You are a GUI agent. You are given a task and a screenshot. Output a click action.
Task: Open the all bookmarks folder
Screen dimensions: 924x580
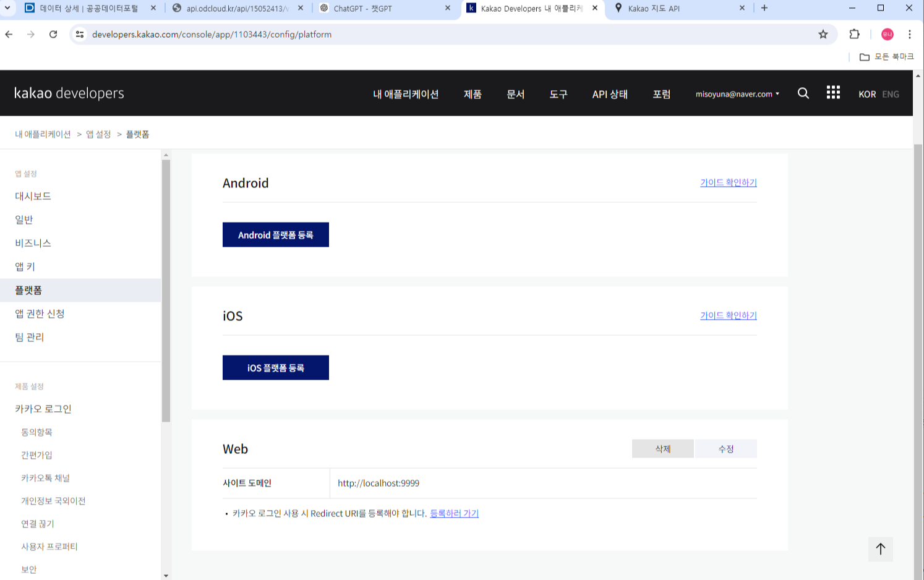coord(887,57)
